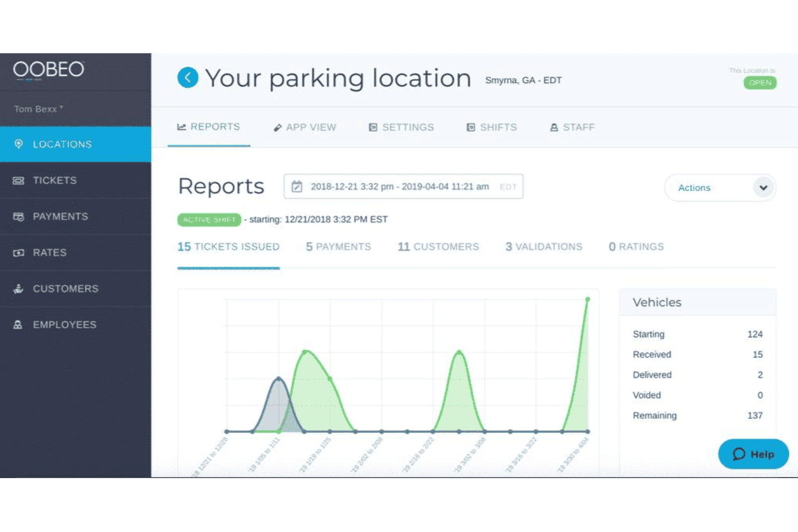
Task: Switch to the App View tab
Action: 305,127
